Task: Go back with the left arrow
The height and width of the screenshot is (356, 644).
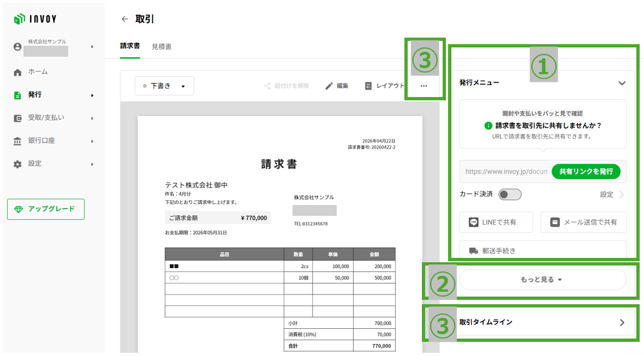Action: click(x=125, y=19)
